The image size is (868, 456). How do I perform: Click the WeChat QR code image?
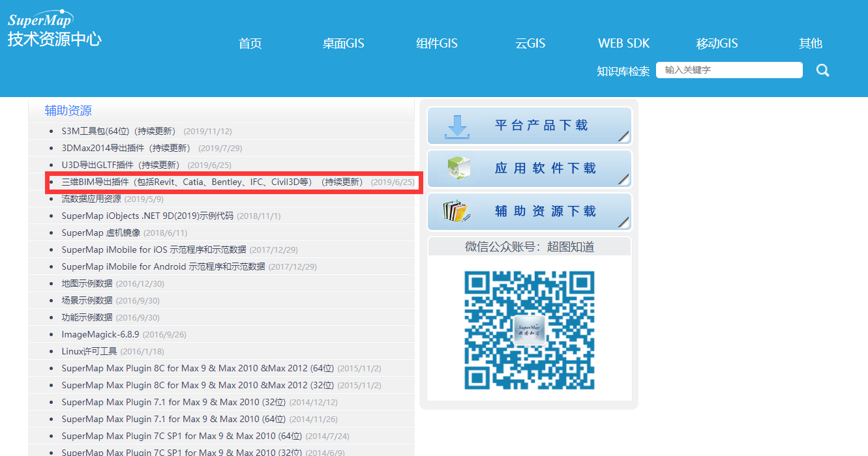(530, 330)
